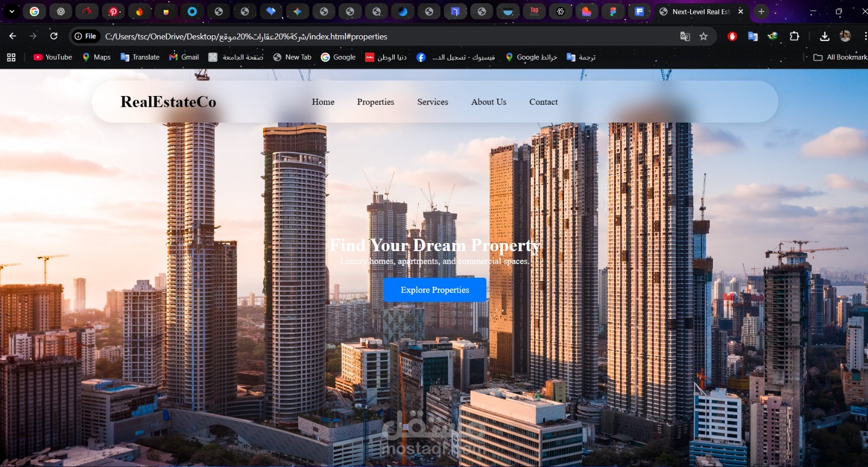Open the Google bookmark

point(338,57)
